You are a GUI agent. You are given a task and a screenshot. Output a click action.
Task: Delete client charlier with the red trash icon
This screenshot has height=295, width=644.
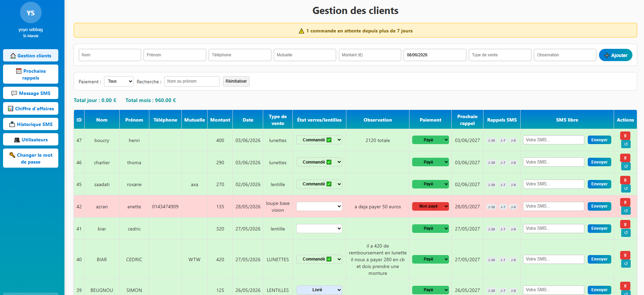tap(625, 158)
